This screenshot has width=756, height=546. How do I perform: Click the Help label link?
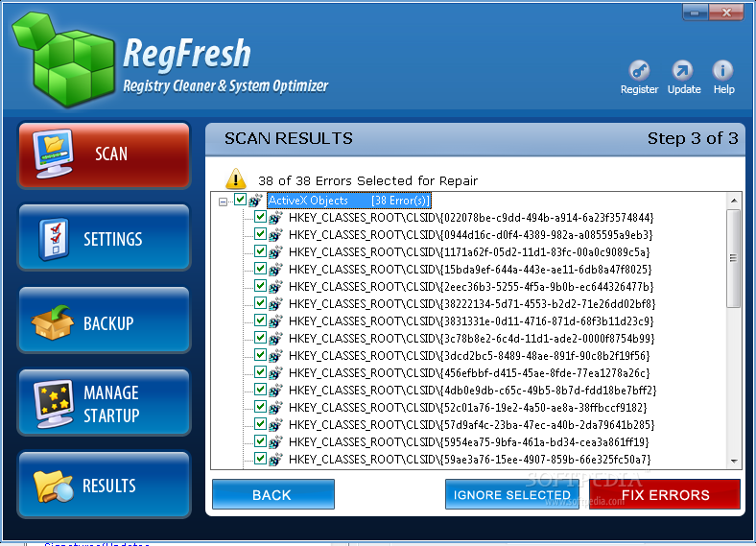tap(723, 89)
